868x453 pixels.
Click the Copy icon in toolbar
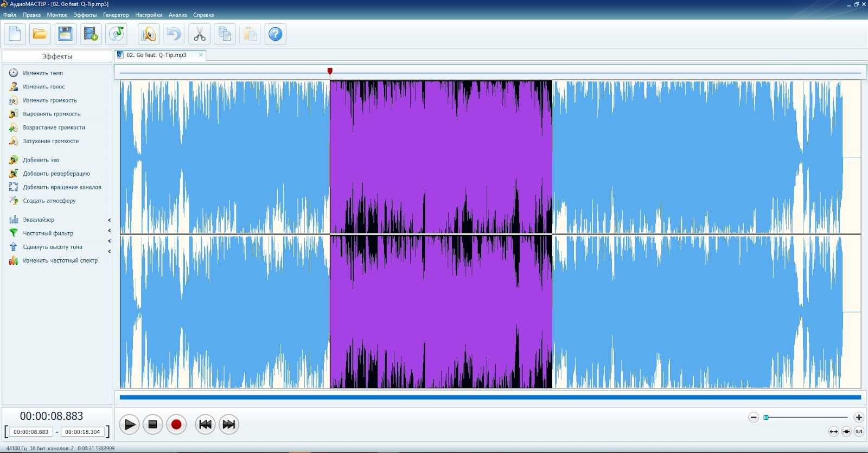(225, 34)
